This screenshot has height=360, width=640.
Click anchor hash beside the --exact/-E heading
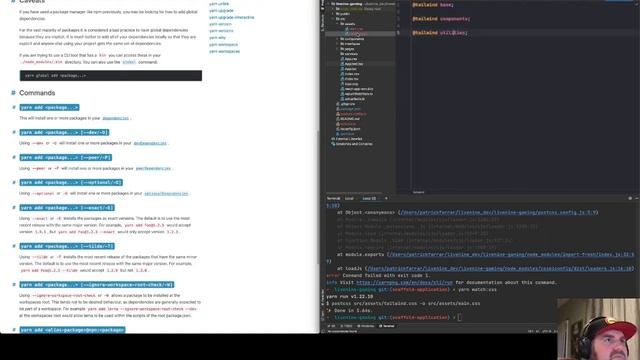[14, 208]
